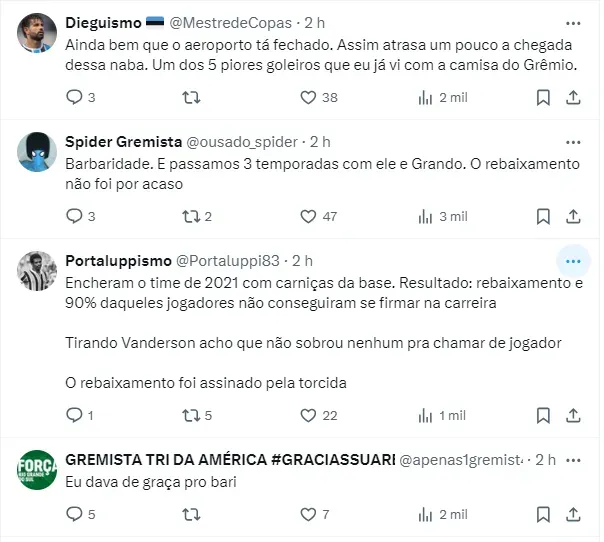View analytics on Spider Gremista's tweet
Image resolution: width=604 pixels, height=542 pixels.
427,215
